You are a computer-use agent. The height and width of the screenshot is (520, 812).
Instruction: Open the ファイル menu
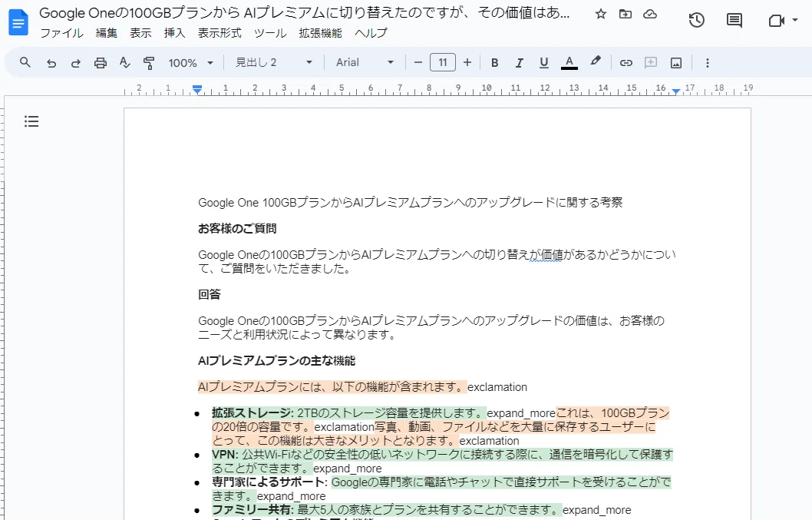click(x=61, y=33)
